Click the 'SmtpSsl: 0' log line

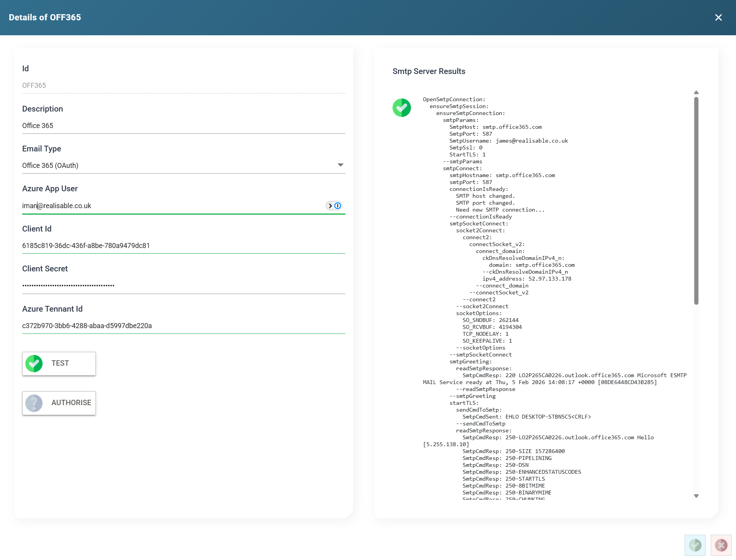[466, 148]
